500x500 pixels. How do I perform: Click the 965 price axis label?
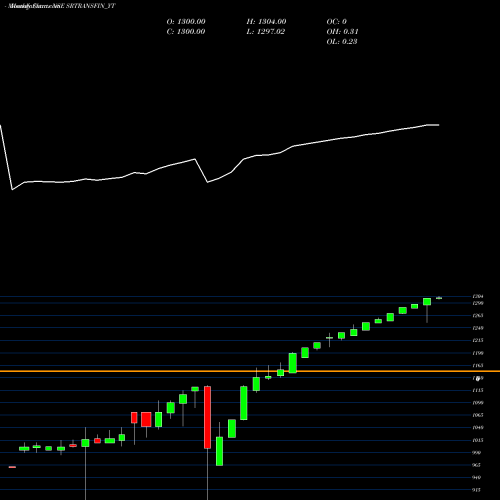477,465
